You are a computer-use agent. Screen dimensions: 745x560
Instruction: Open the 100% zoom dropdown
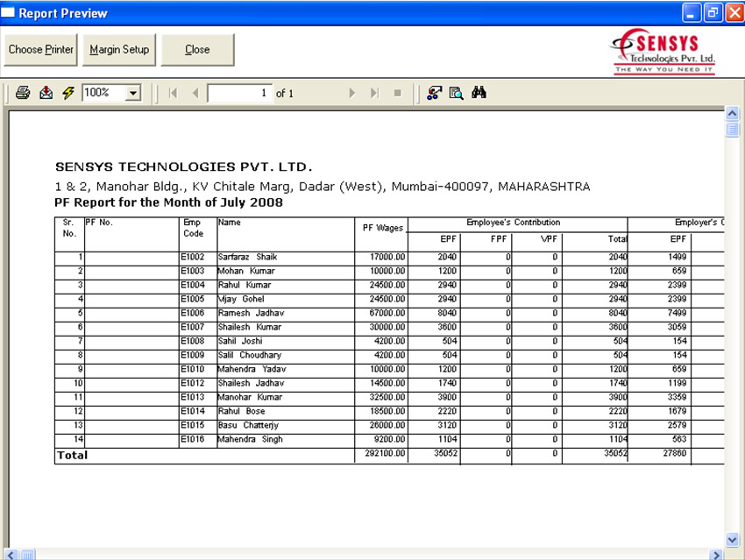click(133, 93)
